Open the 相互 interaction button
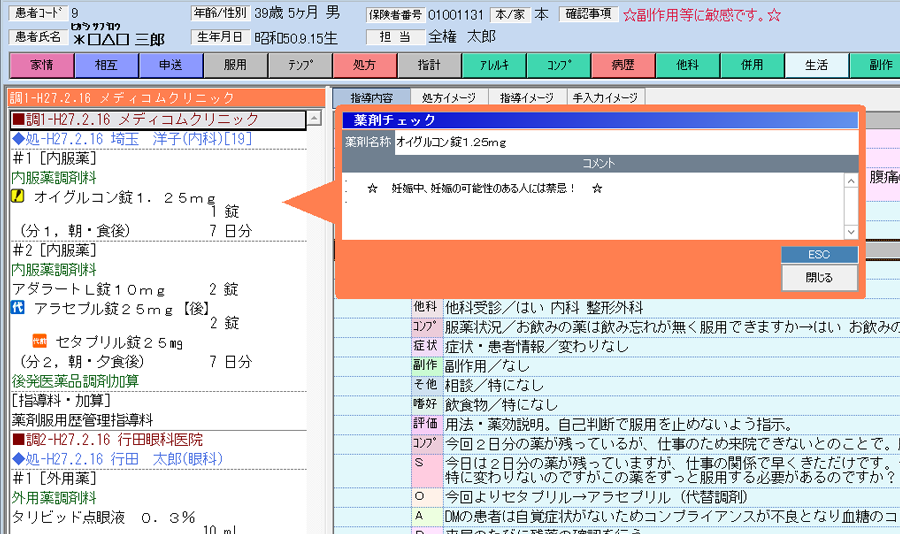900x534 pixels. pyautogui.click(x=106, y=65)
